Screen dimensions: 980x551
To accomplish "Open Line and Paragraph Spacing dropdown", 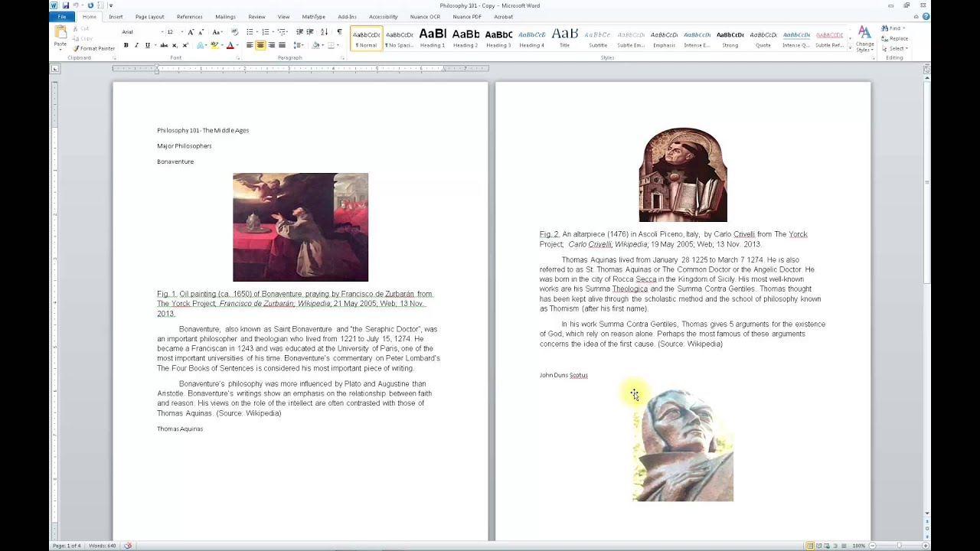I will pyautogui.click(x=299, y=45).
